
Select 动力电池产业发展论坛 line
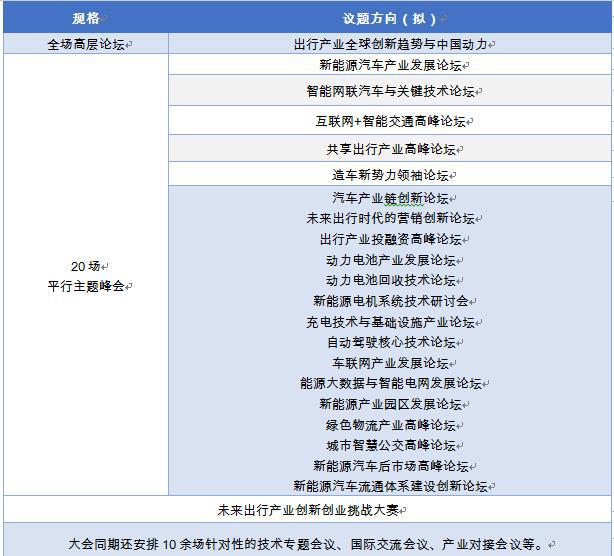click(x=390, y=260)
